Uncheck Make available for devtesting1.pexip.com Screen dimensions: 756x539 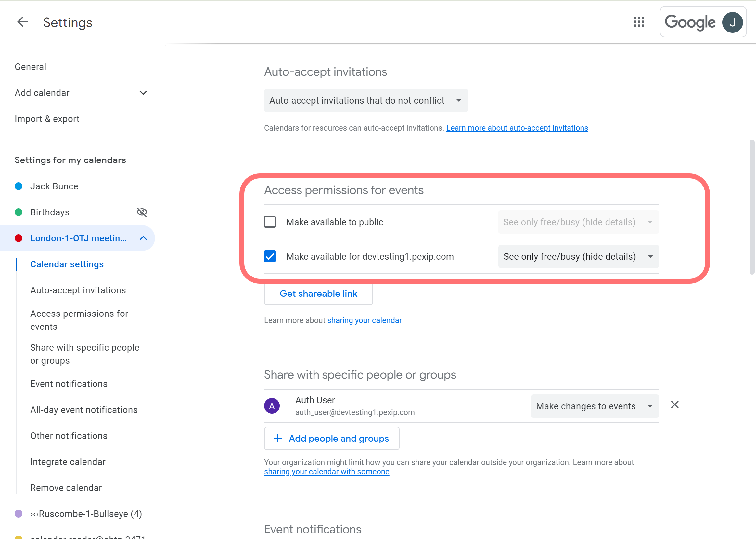[x=270, y=256]
